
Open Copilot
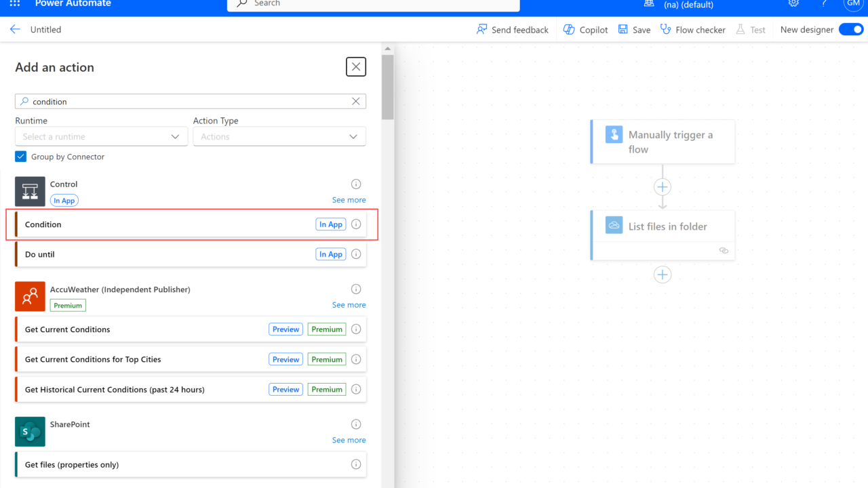pos(586,30)
